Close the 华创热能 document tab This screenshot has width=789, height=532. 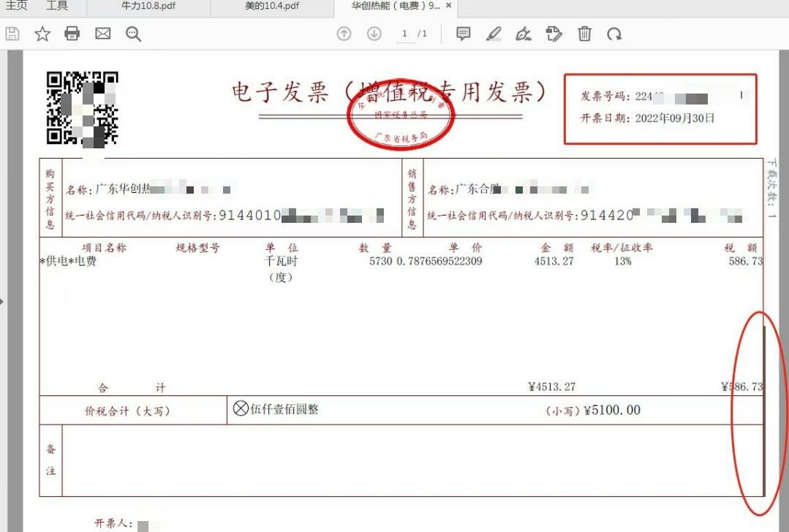448,7
